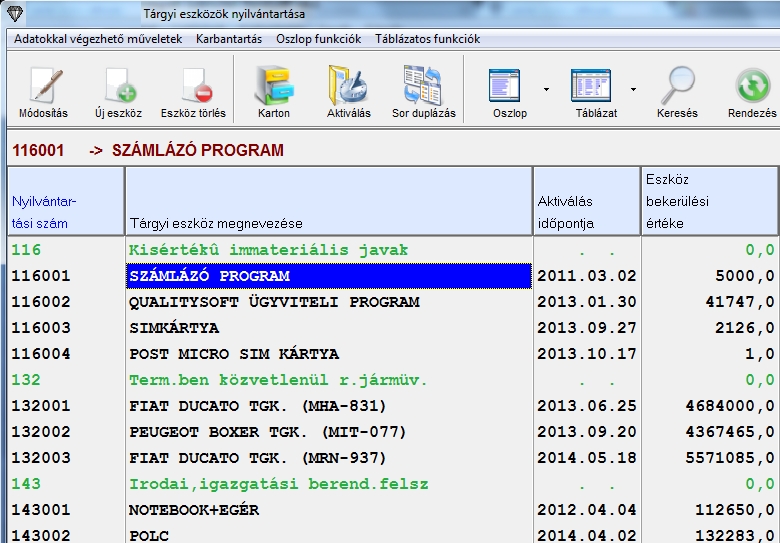The width and height of the screenshot is (780, 543).
Task: Click the Rendezés sort icon
Action: [752, 87]
